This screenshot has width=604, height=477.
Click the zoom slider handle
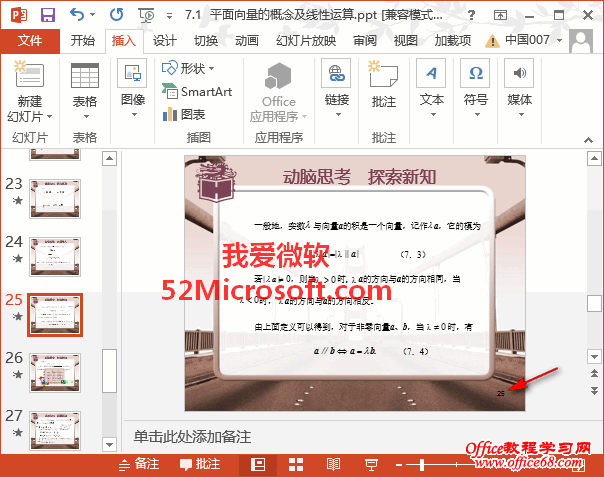coord(422,465)
